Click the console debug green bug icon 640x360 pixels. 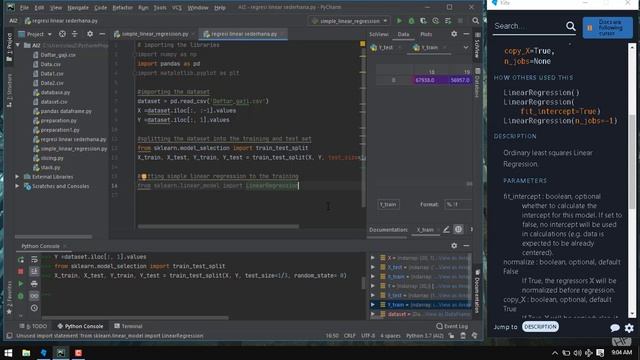point(21,296)
